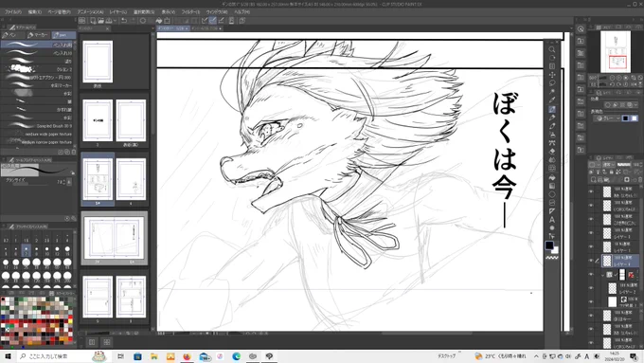Select the Zoom magnifier tool

point(551,49)
